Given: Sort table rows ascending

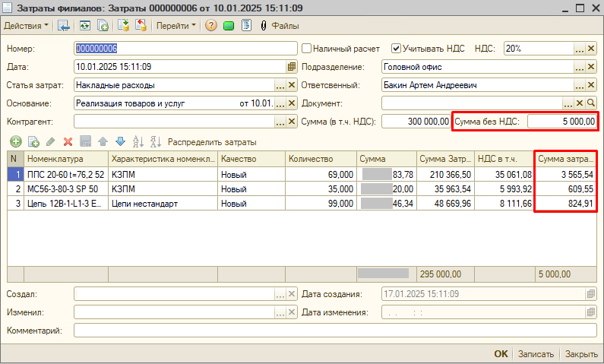Looking at the screenshot, I should coord(138,142).
